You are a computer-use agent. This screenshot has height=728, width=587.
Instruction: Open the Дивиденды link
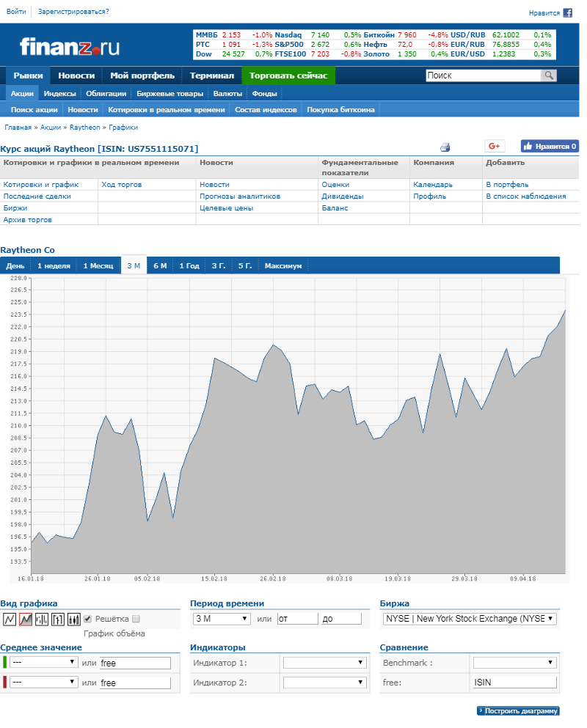pos(343,196)
